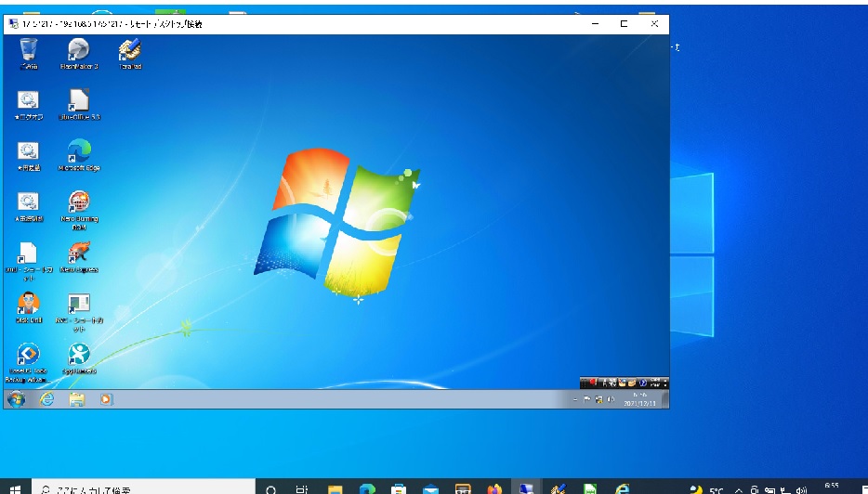Viewport: 868px width, 494px height.
Task: Open the LibreOffice 5.3 desktop shortcut
Action: point(79,105)
